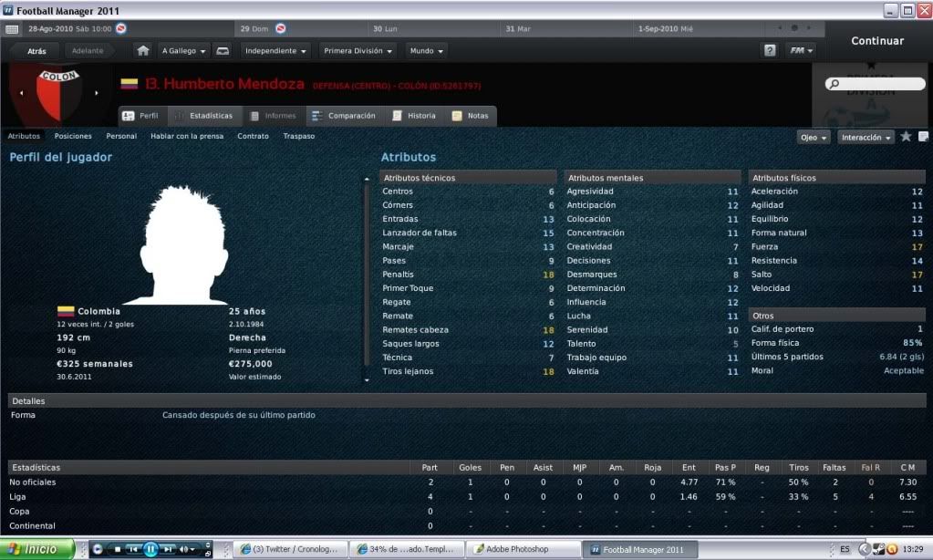Click the magnifier icon in the search box
Image resolution: width=933 pixels, height=560 pixels.
click(x=835, y=84)
